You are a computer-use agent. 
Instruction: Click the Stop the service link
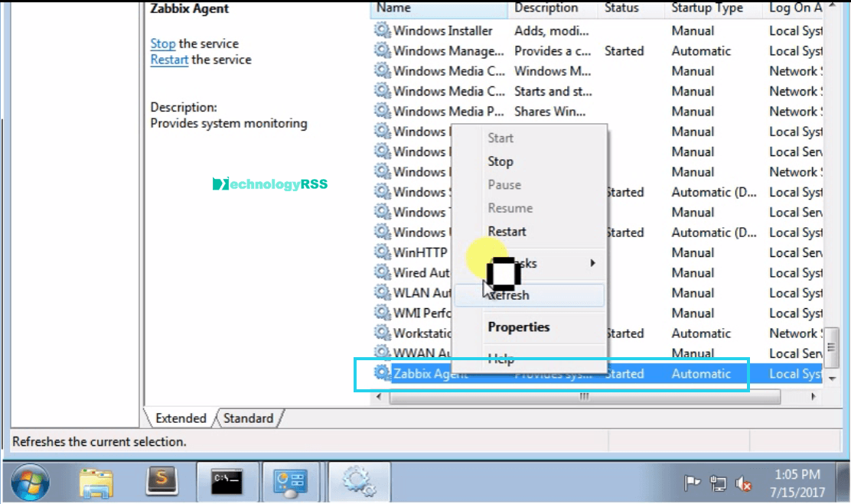tap(162, 44)
